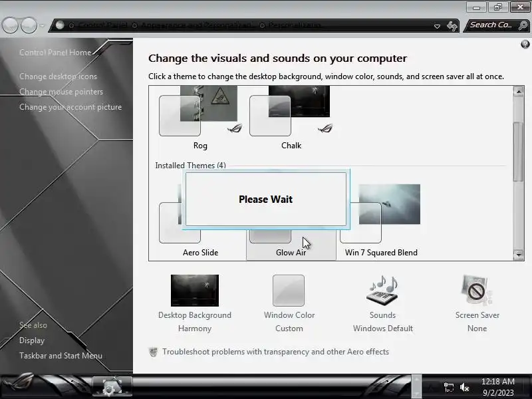
Task: Open Change mouse pointers link
Action: point(61,92)
